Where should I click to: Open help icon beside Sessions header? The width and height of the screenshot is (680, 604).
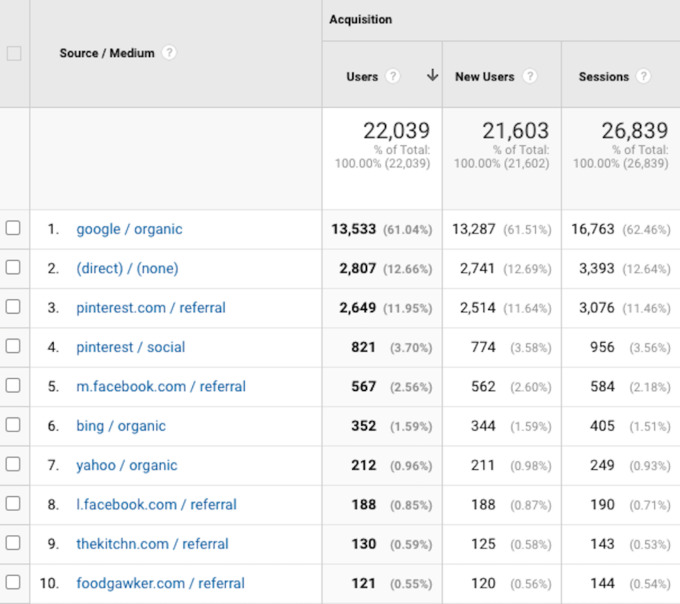(644, 76)
